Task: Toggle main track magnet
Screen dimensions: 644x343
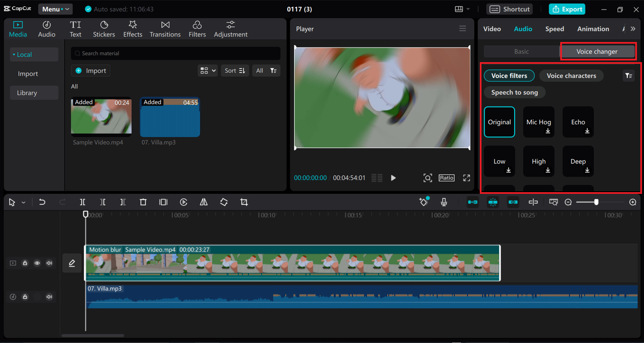Action: coord(472,202)
